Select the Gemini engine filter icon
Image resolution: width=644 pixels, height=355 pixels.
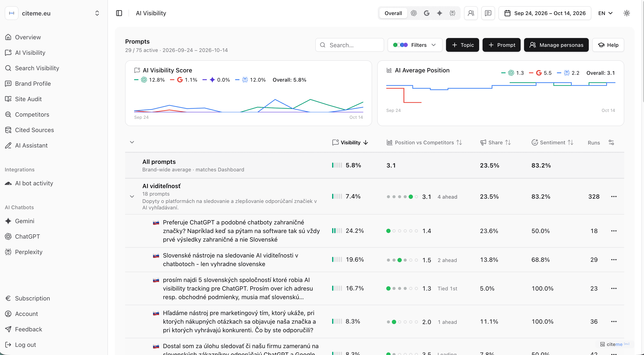440,13
